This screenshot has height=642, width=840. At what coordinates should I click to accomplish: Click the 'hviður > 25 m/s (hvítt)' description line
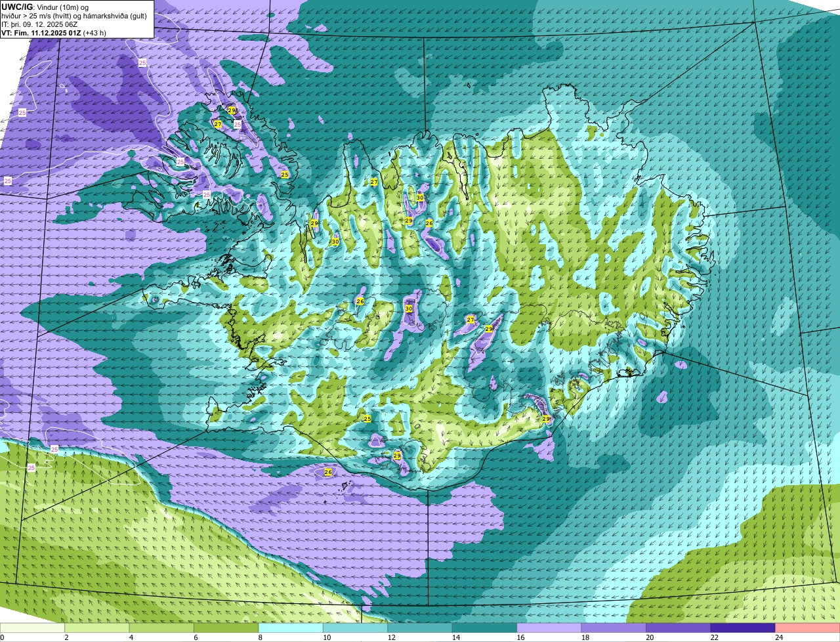75,16
